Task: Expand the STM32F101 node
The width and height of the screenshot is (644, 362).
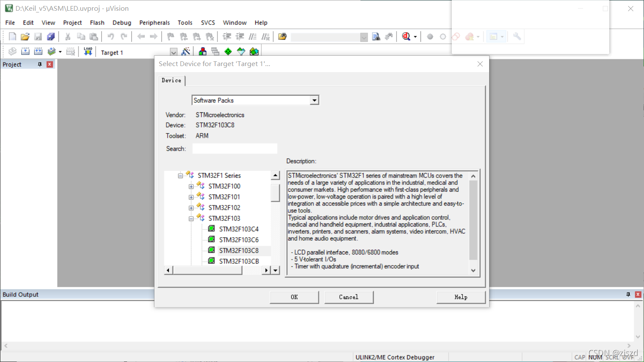Action: [x=191, y=197]
